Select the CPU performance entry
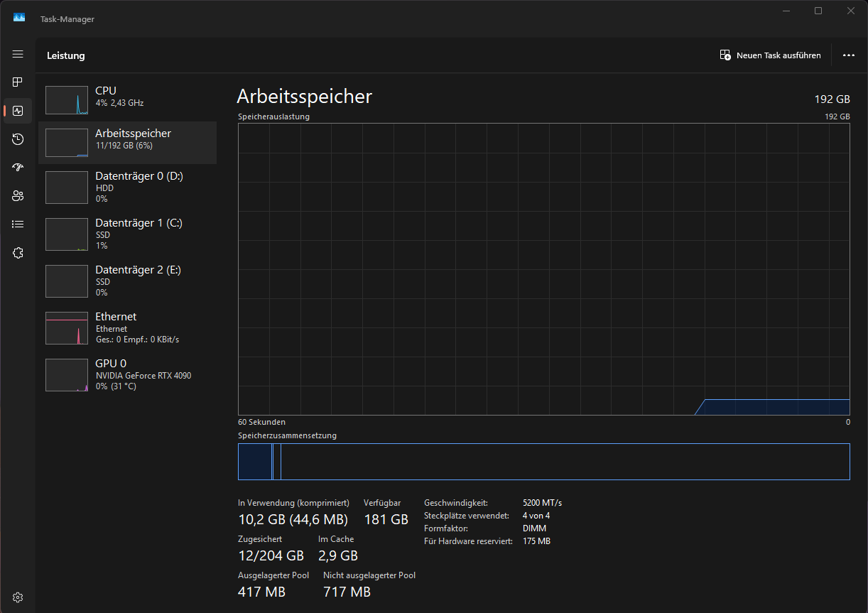This screenshot has width=868, height=613. point(127,100)
